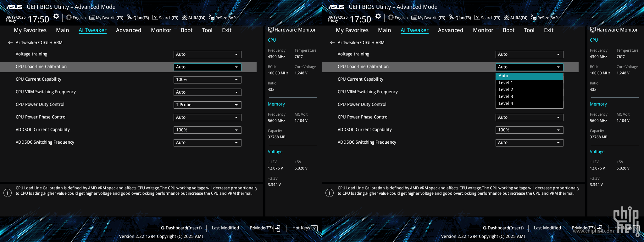The height and width of the screenshot is (242, 644).
Task: Open AURA(F4) lighting in right screen
Action: (x=515, y=18)
